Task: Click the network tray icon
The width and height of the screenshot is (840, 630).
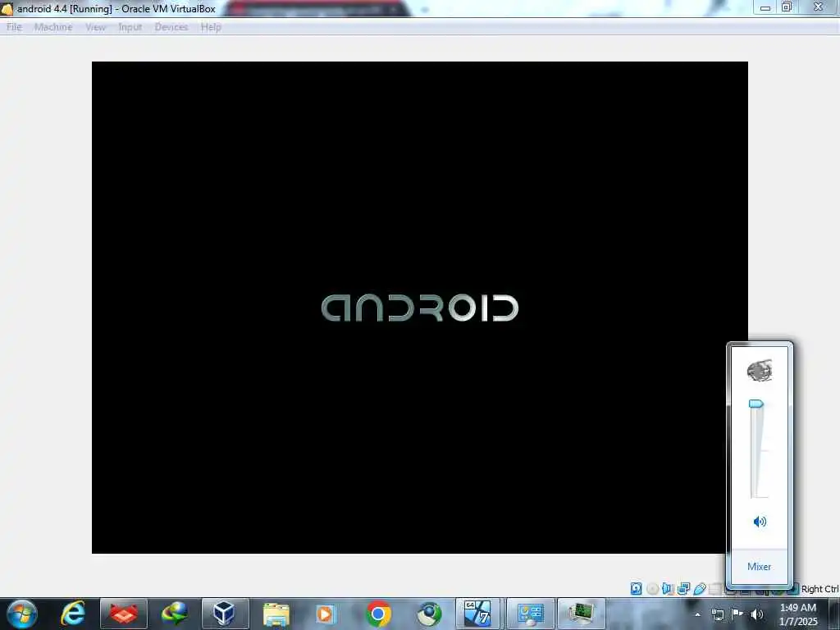Action: pyautogui.click(x=717, y=614)
